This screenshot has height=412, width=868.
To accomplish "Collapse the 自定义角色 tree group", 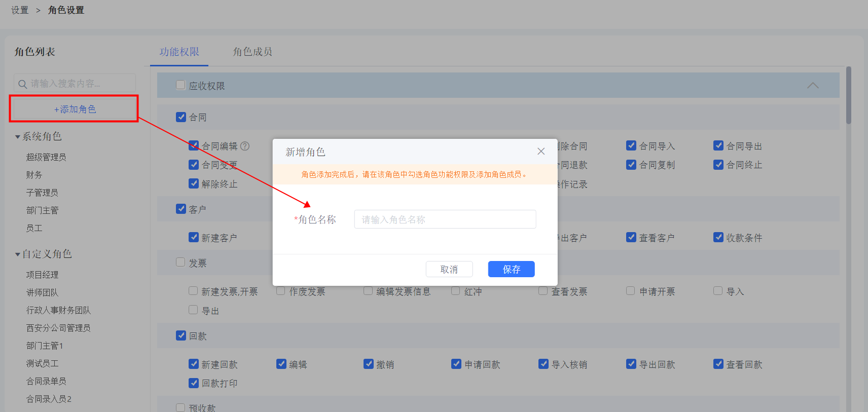I will pyautogui.click(x=18, y=254).
